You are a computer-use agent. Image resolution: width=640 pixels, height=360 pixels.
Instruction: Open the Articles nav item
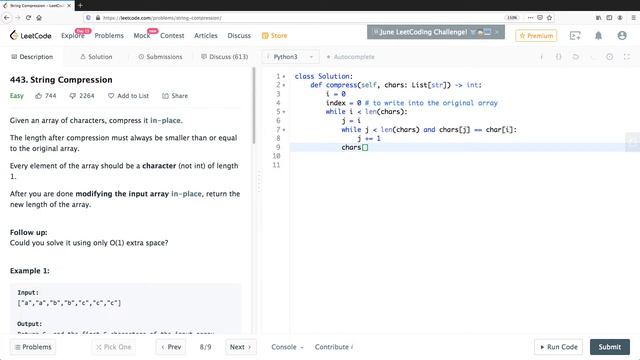pyautogui.click(x=206, y=36)
